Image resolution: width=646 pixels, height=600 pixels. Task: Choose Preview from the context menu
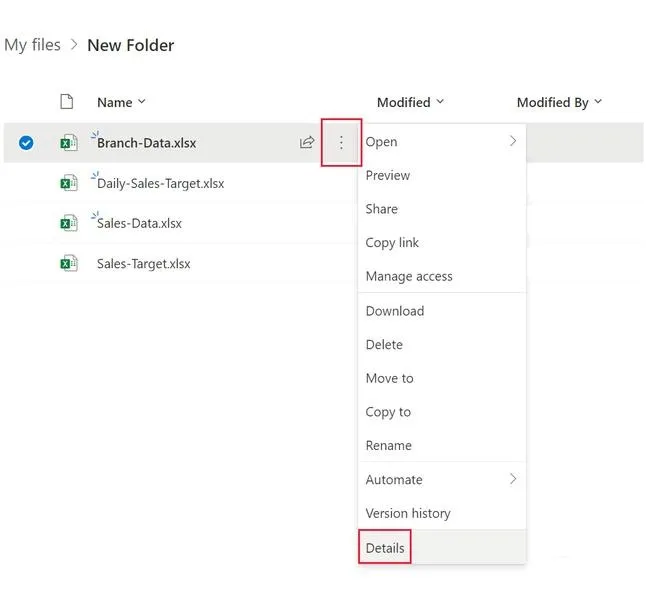coord(442,176)
